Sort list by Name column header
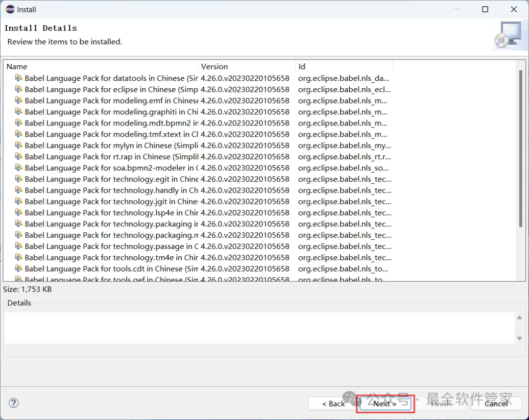 100,67
